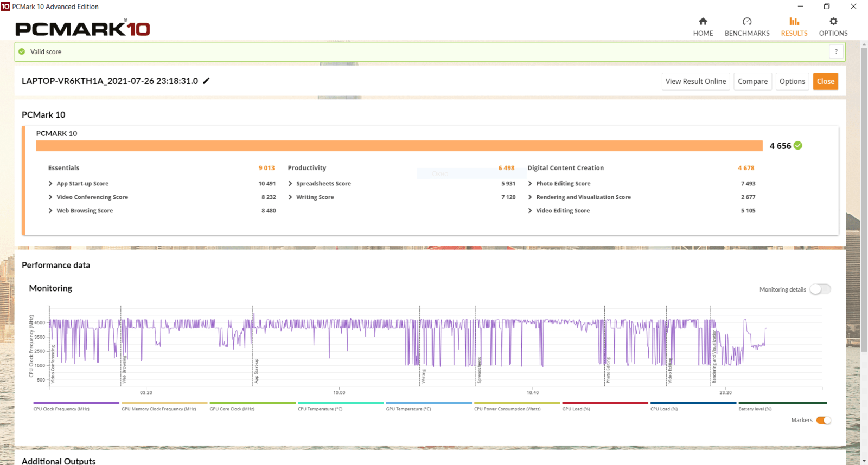
Task: Click the result name LAPTOP-VR6KTH1A text
Action: (x=110, y=81)
